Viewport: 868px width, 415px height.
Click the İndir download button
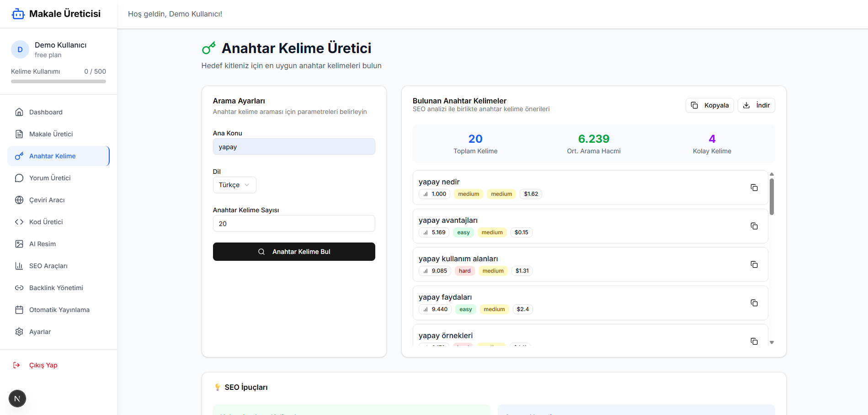point(756,105)
